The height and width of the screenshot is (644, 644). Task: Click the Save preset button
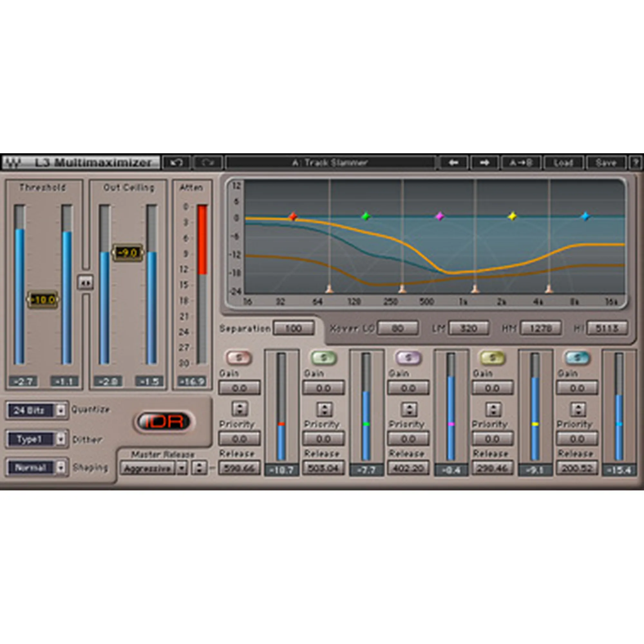tap(606, 163)
